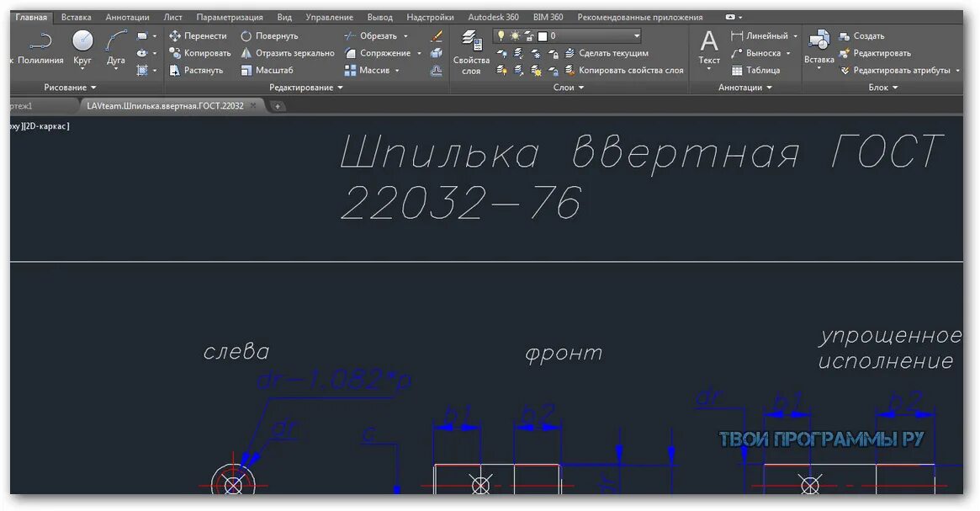Open the Дуга options arrow
The width and height of the screenshot is (980, 511).
[x=115, y=69]
